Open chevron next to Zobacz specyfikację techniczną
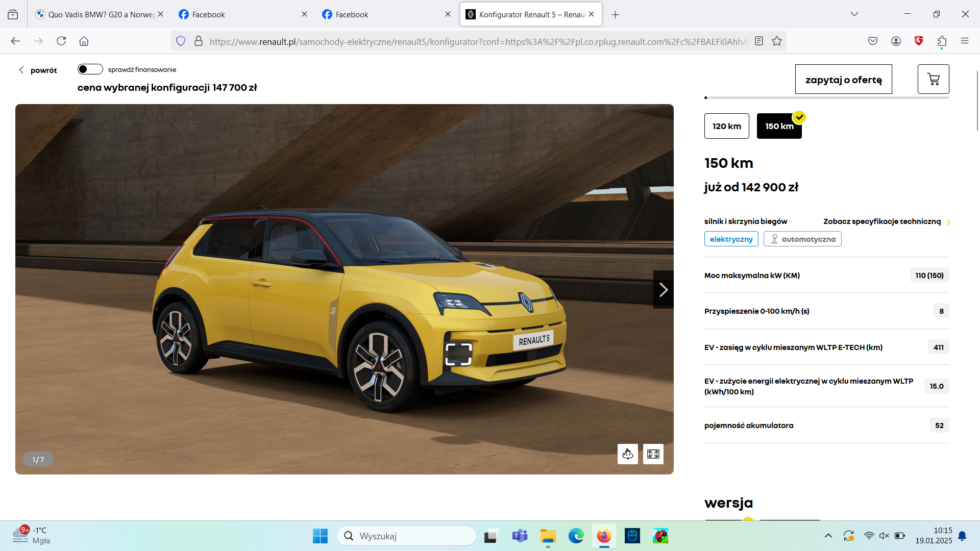This screenshot has width=980, height=551. (948, 222)
